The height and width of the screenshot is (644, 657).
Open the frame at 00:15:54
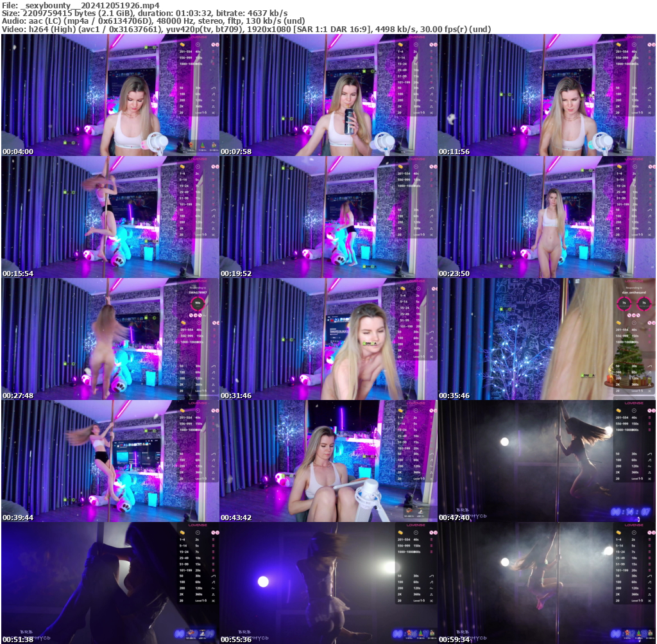coord(110,217)
